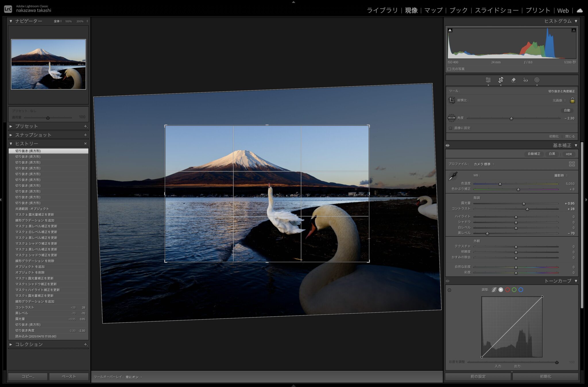588x387 pixels.
Task: Pick the Straighten angle level tool
Action: pos(452,118)
